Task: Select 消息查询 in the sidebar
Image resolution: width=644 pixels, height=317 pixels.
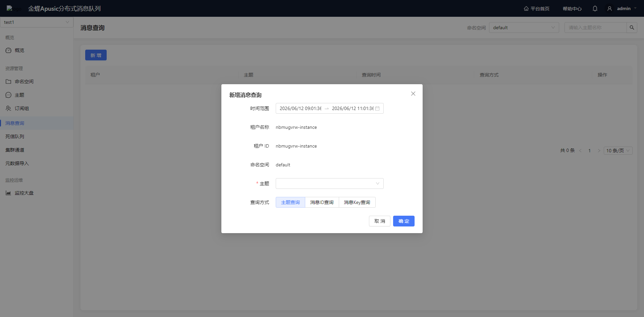Action: [x=37, y=123]
